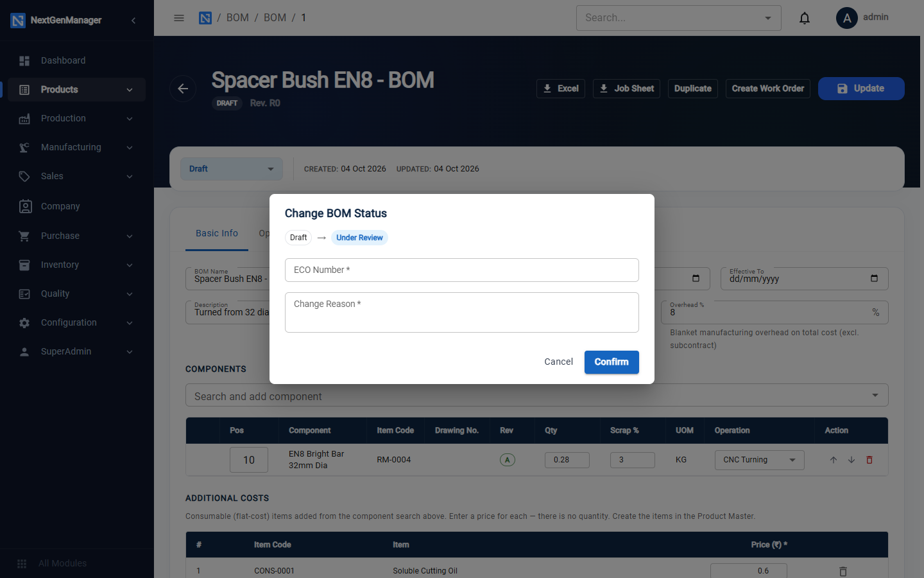The width and height of the screenshot is (924, 578).
Task: Toggle the hamburger menu icon
Action: coord(179,18)
